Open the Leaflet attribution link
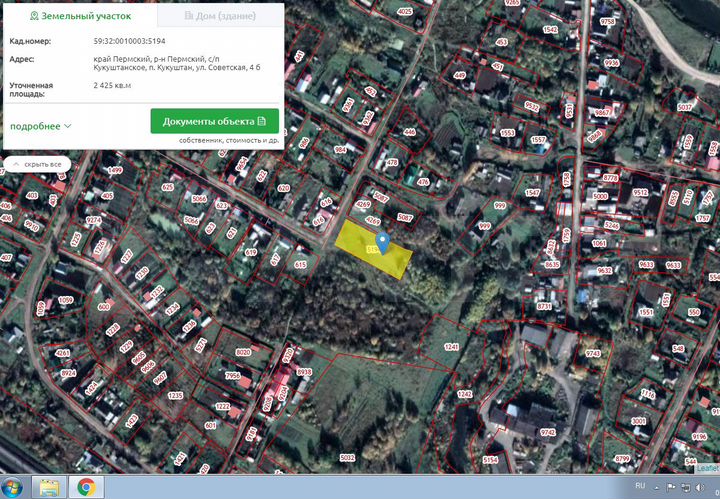 pos(706,466)
